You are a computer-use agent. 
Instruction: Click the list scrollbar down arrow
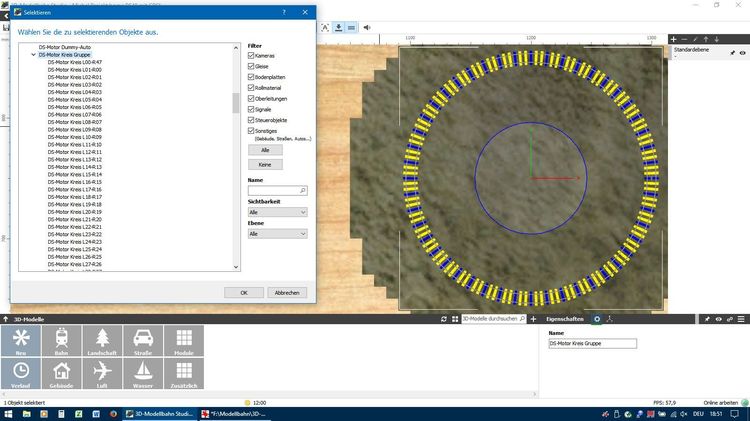point(236,267)
